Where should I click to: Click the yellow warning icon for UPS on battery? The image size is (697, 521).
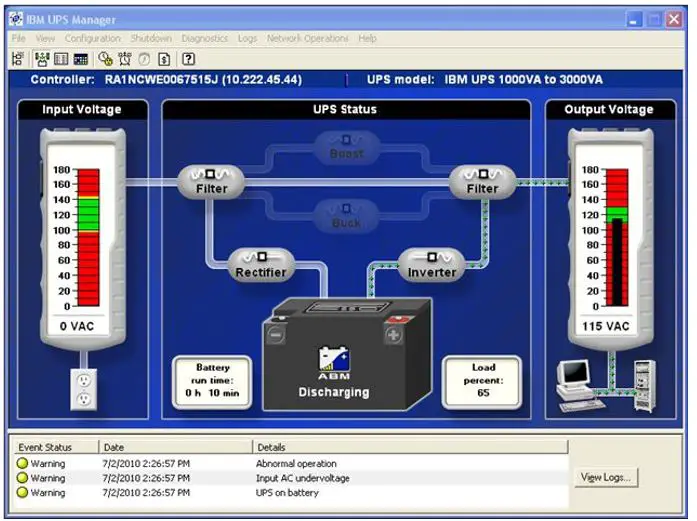(22, 493)
